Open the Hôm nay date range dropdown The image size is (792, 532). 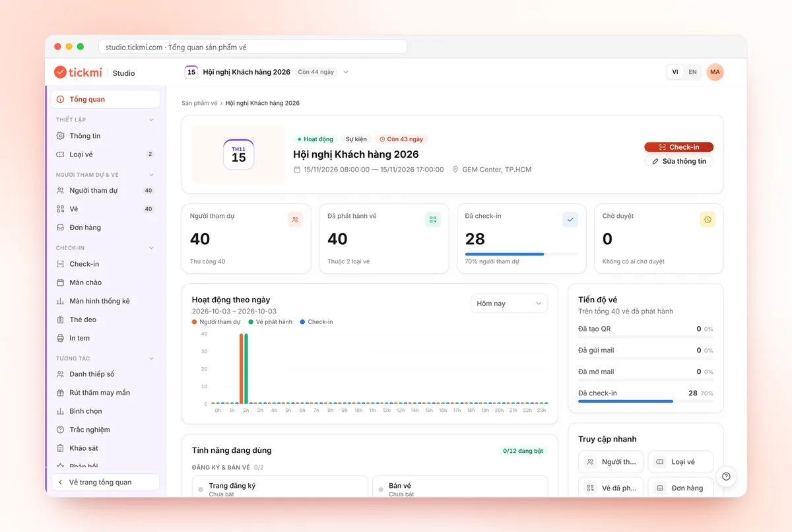[509, 304]
